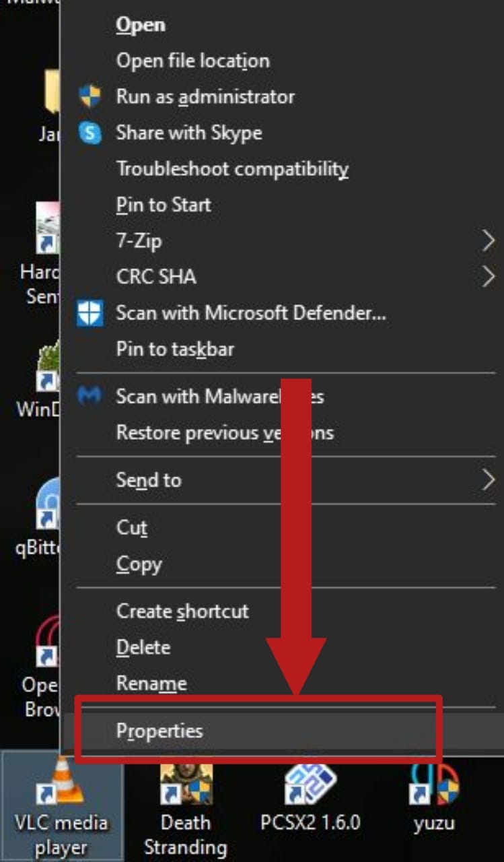Choose Troubleshoot compatibility option
Image resolution: width=504 pixels, height=862 pixels.
232,168
